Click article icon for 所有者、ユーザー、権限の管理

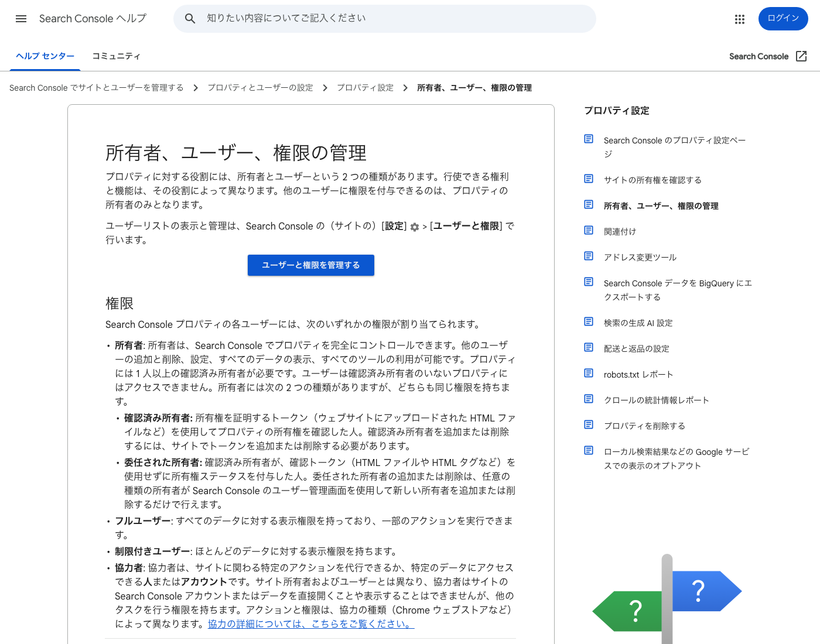click(x=589, y=204)
